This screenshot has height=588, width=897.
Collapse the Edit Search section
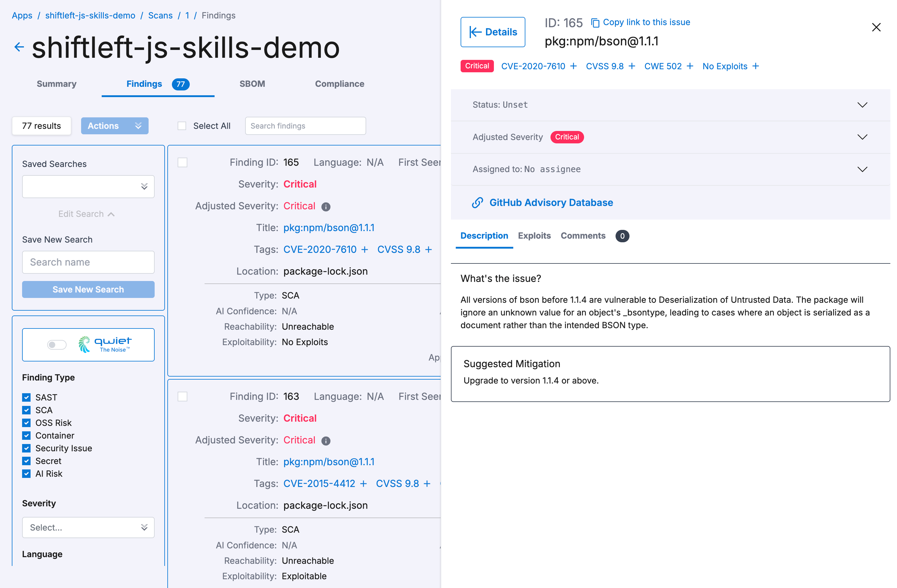86,214
